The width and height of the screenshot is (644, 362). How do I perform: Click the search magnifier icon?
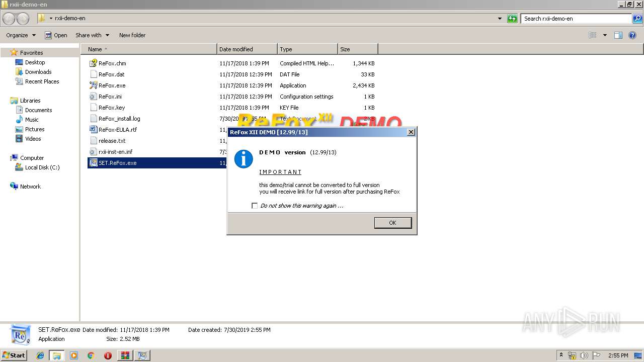point(637,19)
